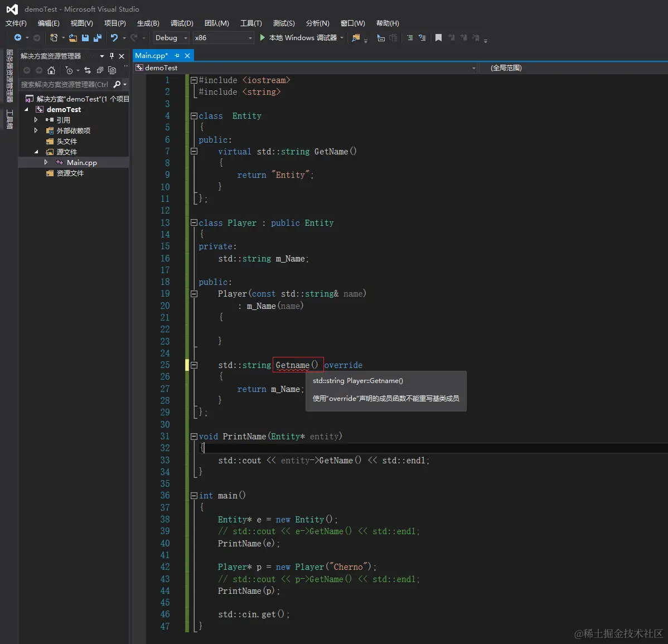Collapse the class Entity code block

click(x=194, y=116)
